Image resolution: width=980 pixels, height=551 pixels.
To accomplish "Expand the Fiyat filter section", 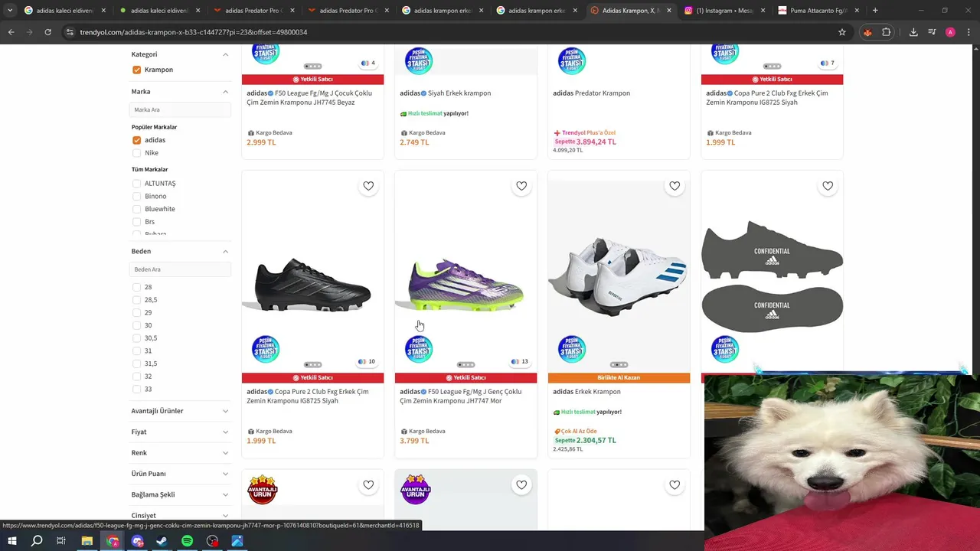I will coord(180,432).
